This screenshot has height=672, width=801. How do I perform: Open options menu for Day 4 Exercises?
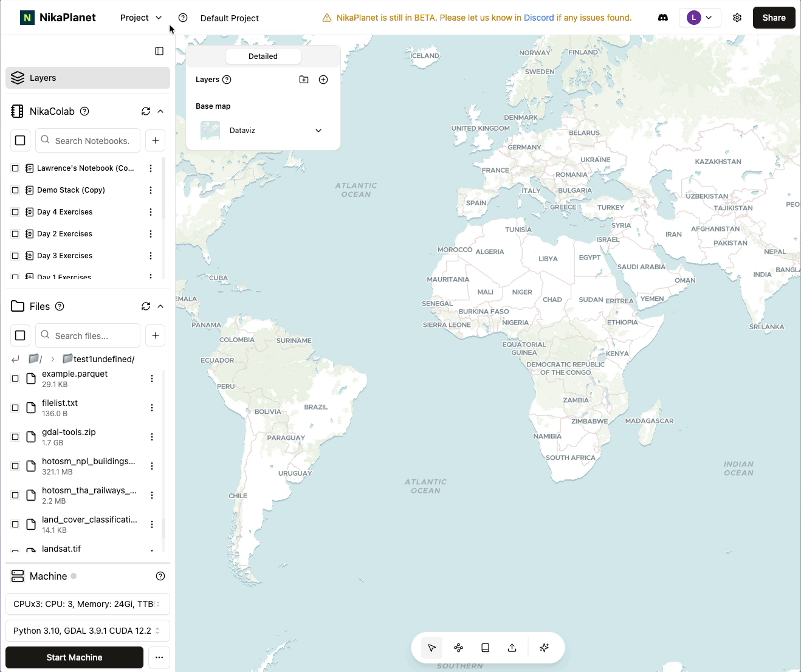click(x=151, y=212)
